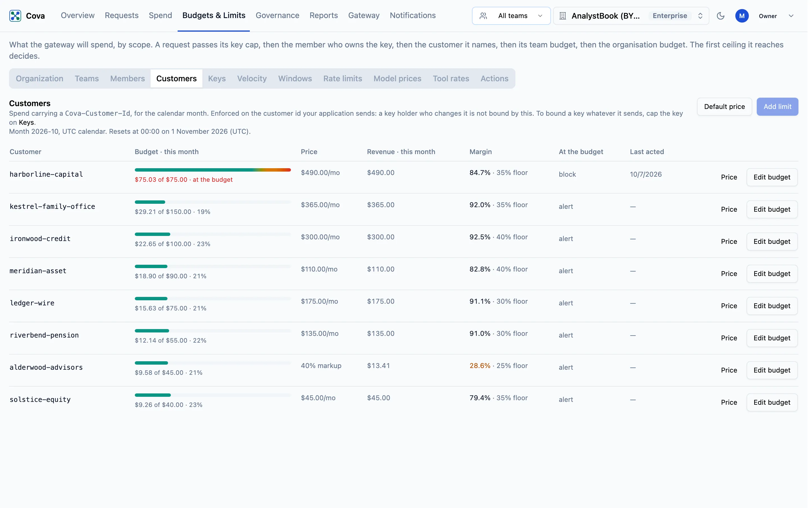Click harborline-capital's full budget progress bar
This screenshot has height=508, width=812.
[213, 170]
